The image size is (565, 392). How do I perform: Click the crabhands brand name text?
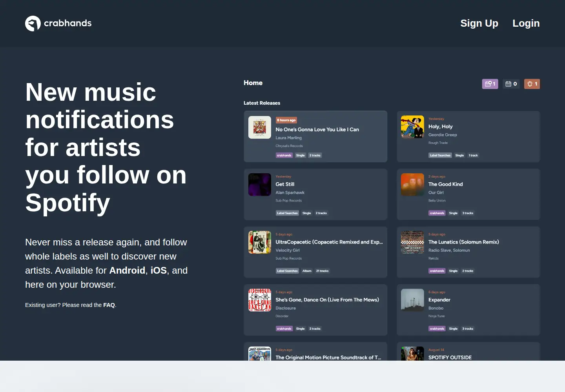(67, 23)
